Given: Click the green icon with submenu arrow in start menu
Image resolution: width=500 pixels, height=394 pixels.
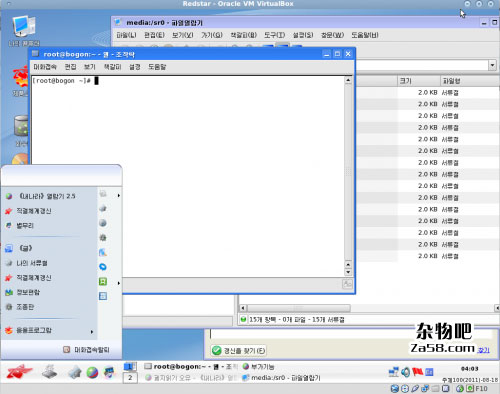Looking at the screenshot, I should pos(103,282).
